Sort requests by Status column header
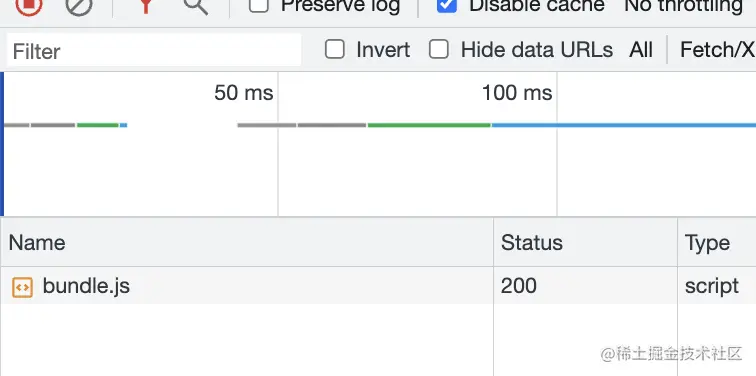This screenshot has height=376, width=756. (x=585, y=242)
